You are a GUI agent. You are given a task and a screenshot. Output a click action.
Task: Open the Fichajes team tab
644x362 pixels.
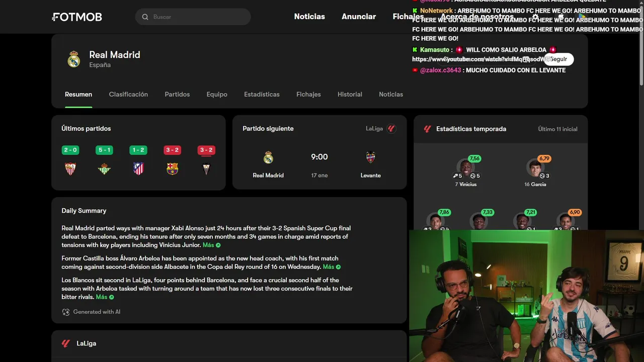point(308,95)
